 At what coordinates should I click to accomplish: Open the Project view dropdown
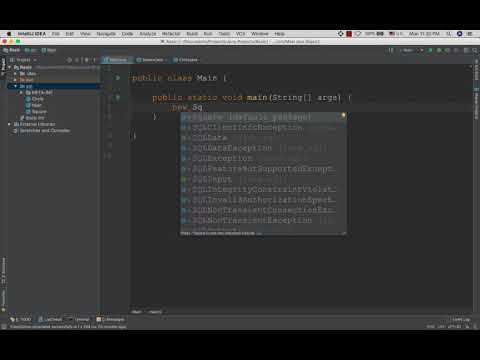coord(23,60)
